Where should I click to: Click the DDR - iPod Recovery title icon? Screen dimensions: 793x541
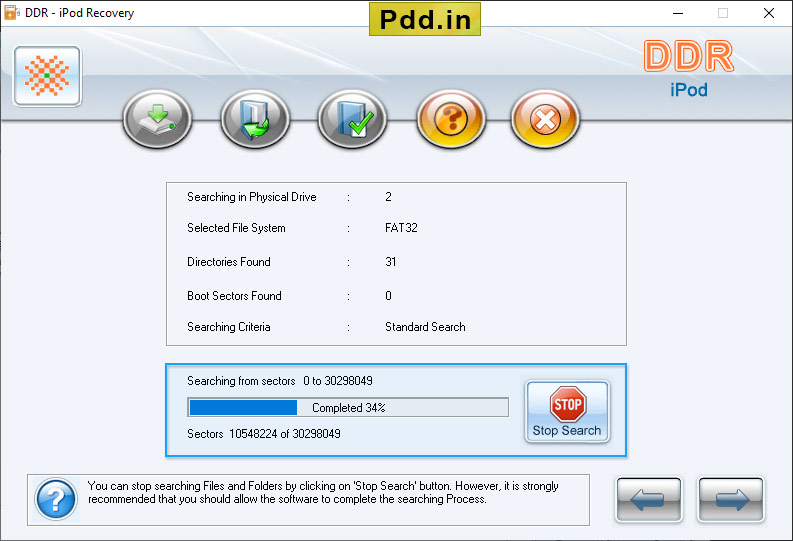point(11,13)
